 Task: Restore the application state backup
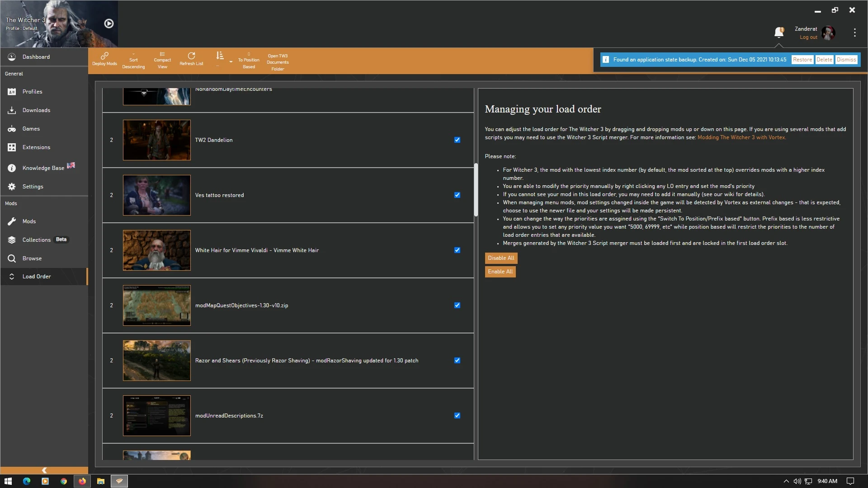[x=802, y=60]
